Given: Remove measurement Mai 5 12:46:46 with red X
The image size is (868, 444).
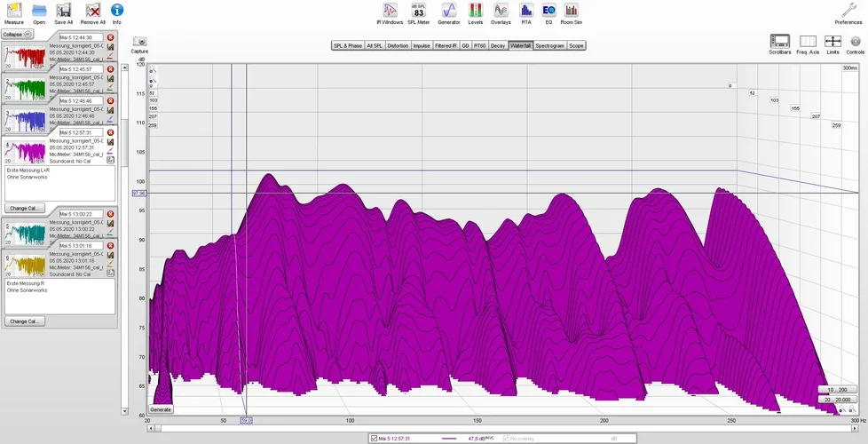Looking at the screenshot, I should pyautogui.click(x=110, y=100).
